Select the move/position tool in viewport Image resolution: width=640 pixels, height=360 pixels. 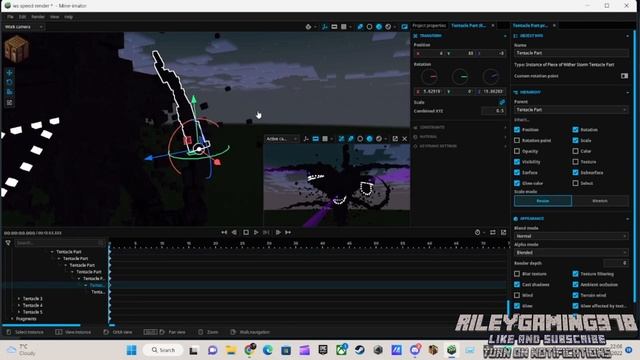tap(9, 73)
